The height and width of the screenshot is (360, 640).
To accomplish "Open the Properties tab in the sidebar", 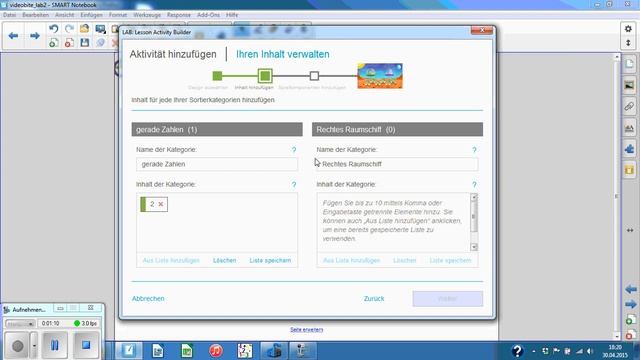I will 629,128.
